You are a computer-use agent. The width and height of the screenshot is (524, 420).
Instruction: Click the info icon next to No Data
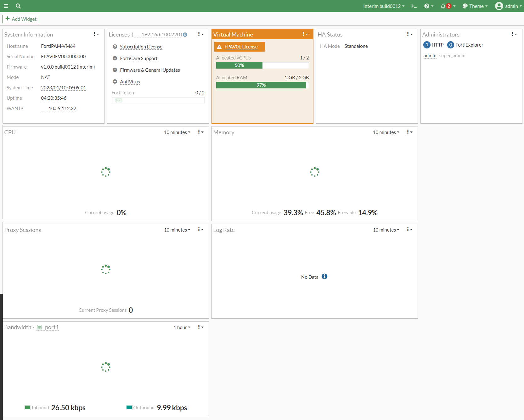click(x=324, y=277)
